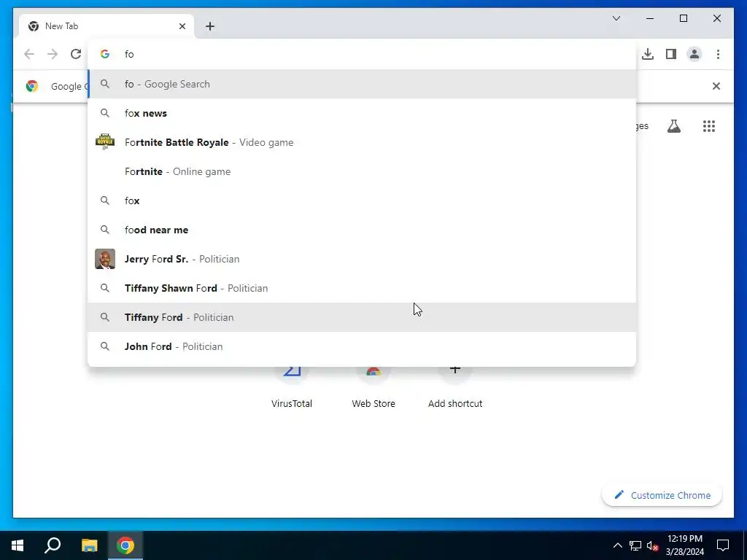
Task: Open the Windows Start menu
Action: pyautogui.click(x=18, y=545)
